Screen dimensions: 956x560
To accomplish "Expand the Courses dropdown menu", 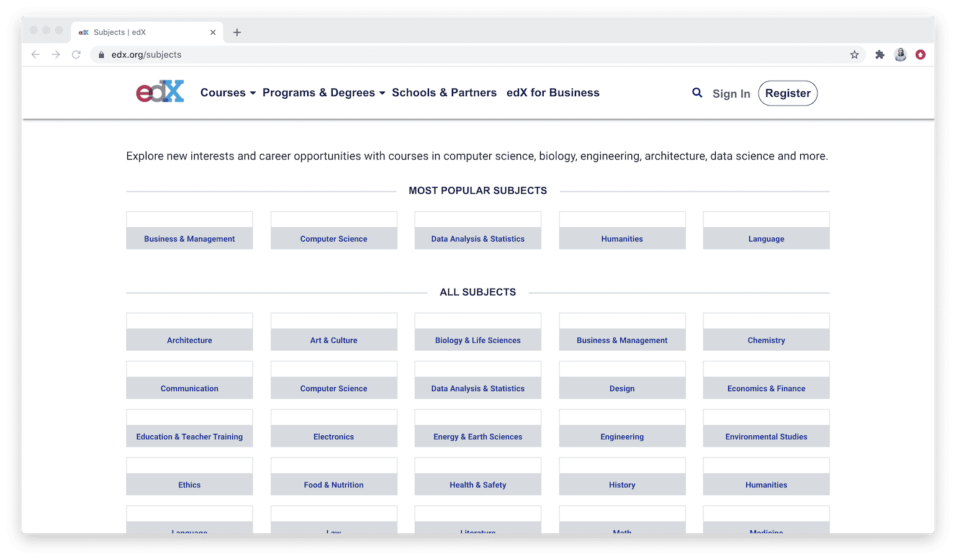I will pyautogui.click(x=227, y=93).
